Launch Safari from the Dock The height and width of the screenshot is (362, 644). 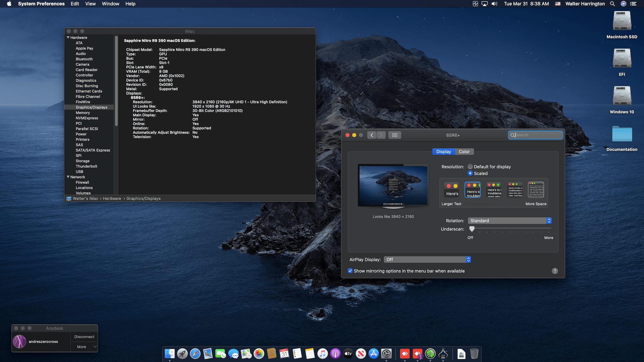(195, 354)
